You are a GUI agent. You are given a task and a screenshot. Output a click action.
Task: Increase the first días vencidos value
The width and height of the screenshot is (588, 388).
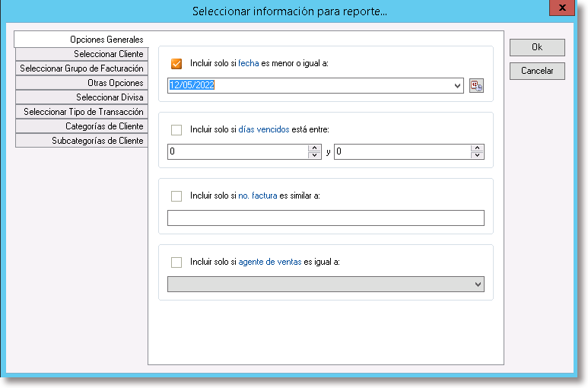(x=314, y=148)
